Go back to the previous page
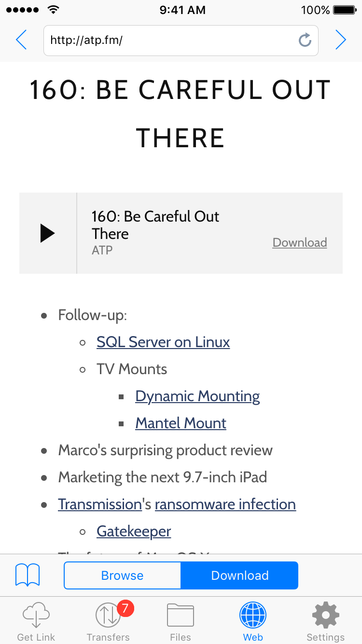The width and height of the screenshot is (362, 644). (21, 40)
